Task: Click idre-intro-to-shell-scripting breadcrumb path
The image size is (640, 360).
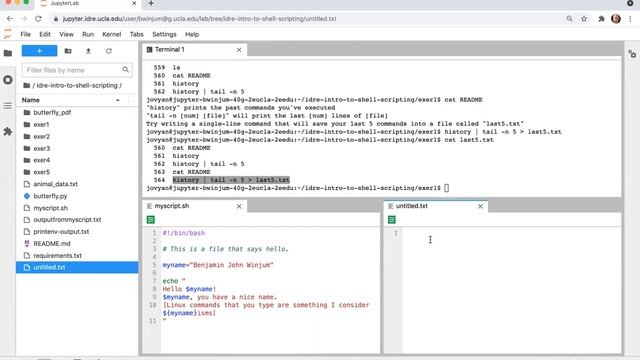Action: 77,85
